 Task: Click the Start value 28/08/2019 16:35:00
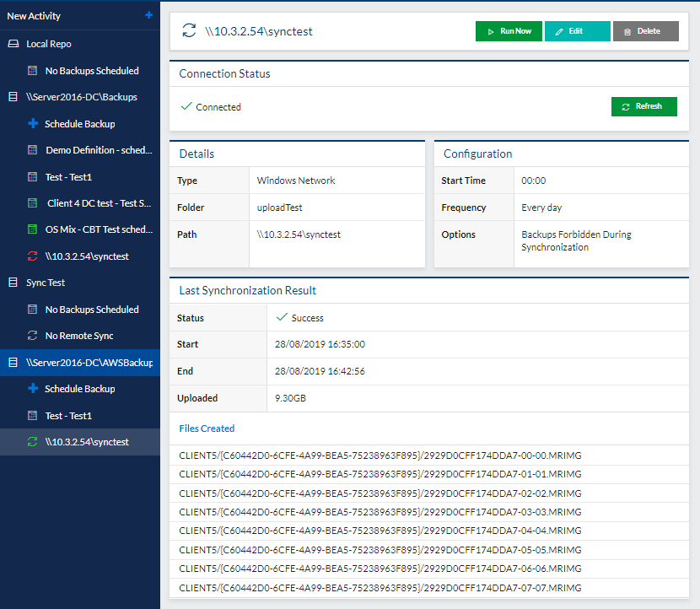pos(320,344)
